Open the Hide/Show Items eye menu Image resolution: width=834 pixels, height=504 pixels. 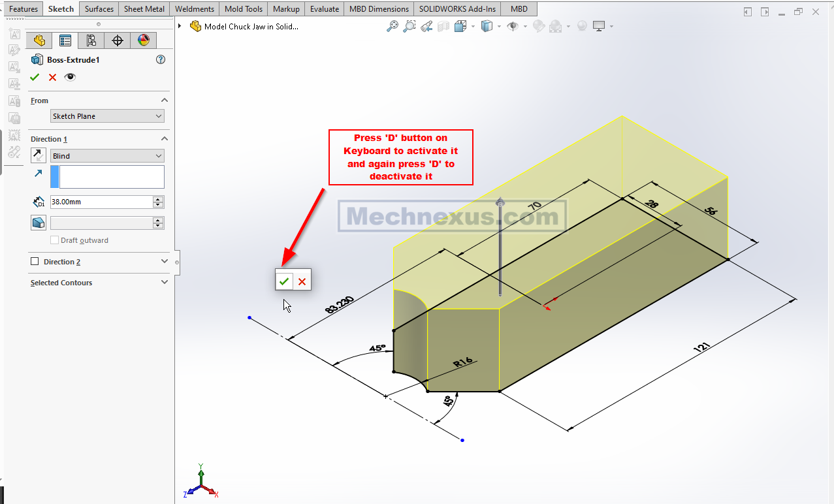513,27
